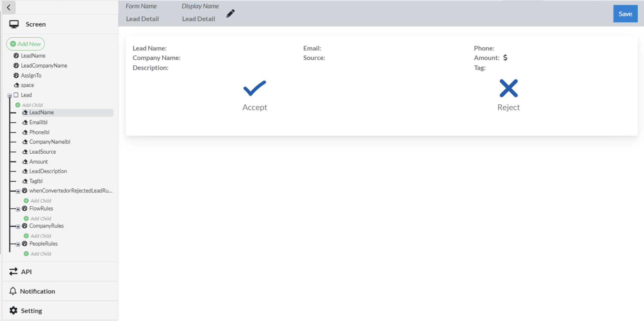Expand the FlowRules tree node

click(18, 209)
